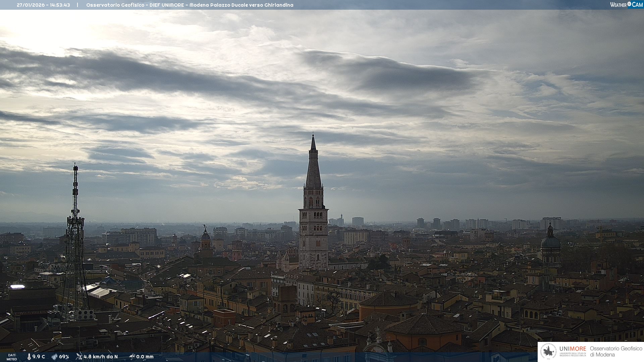
Task: Click the 69% humidity value
Action: point(64,357)
